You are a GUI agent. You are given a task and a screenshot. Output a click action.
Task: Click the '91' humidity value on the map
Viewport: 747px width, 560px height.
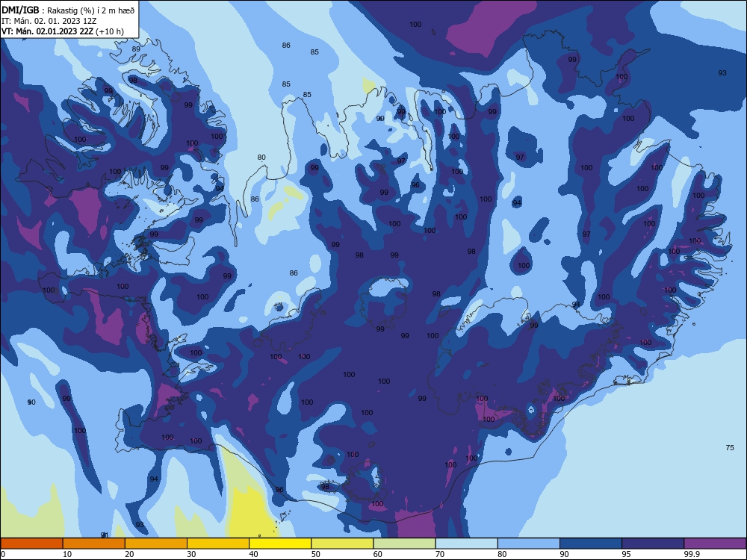pos(105,535)
